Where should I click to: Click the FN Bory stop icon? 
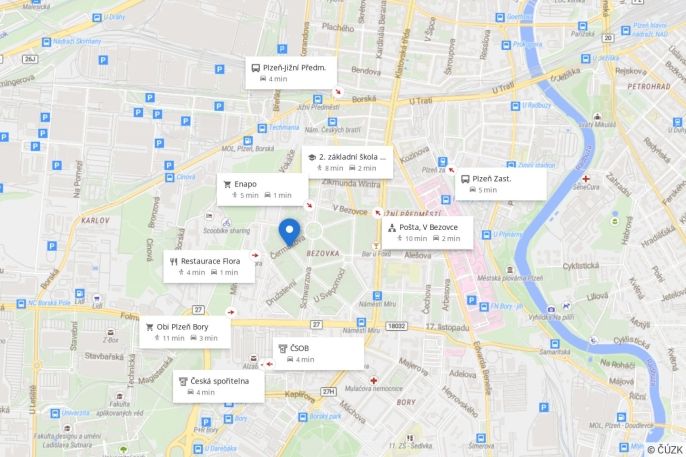tap(484, 307)
